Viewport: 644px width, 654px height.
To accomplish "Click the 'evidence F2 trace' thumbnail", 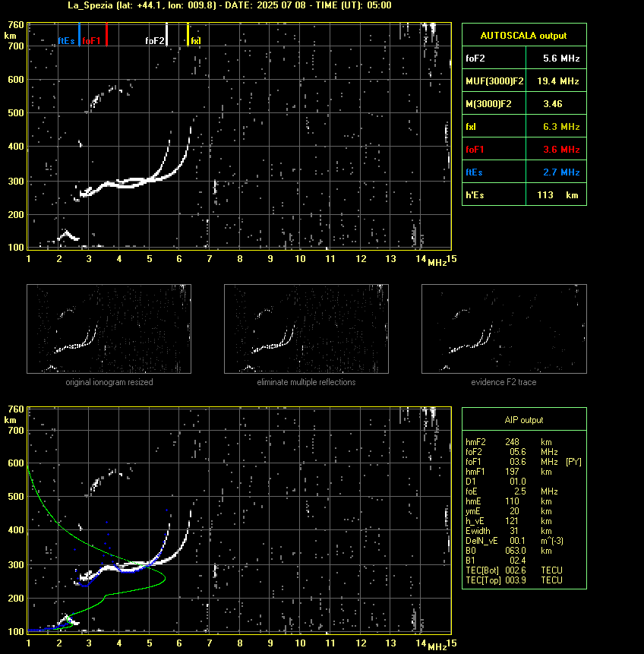I will (x=504, y=329).
